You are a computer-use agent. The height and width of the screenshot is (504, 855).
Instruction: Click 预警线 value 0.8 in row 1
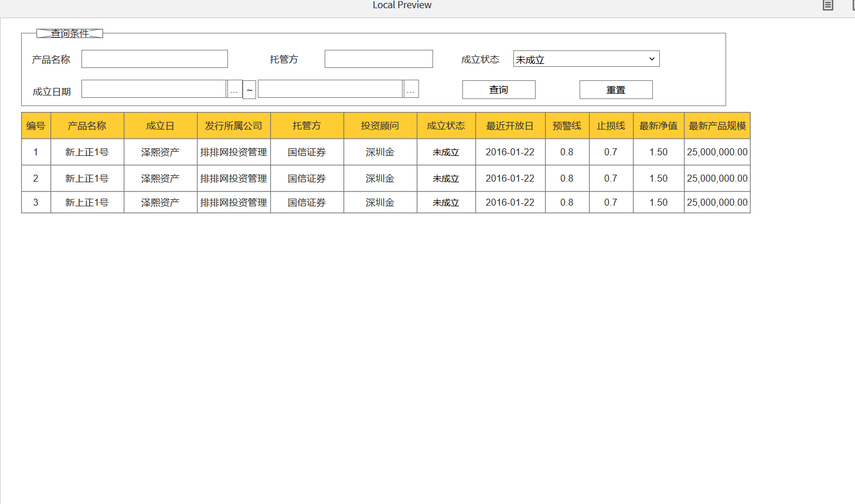[x=567, y=152]
